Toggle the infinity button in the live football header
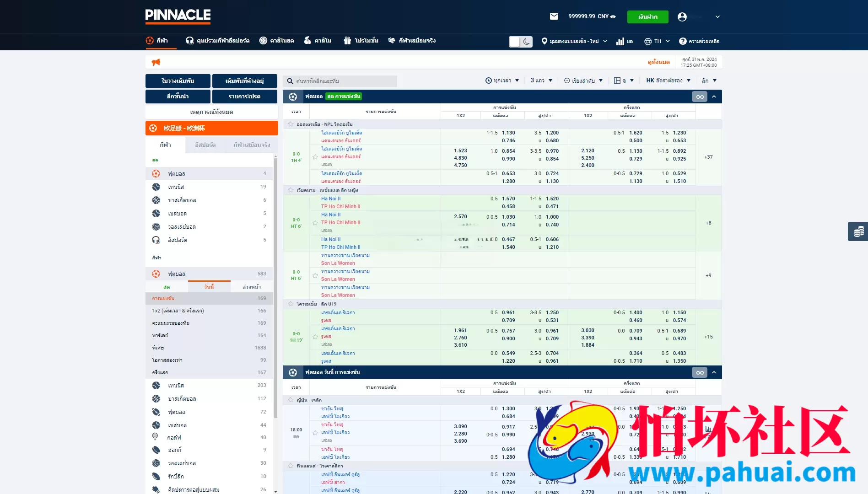 coord(700,97)
